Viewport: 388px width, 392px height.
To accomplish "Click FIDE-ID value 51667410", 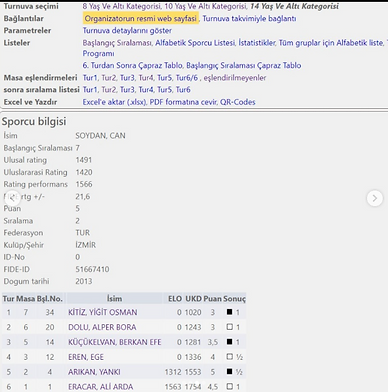I will (x=92, y=269).
